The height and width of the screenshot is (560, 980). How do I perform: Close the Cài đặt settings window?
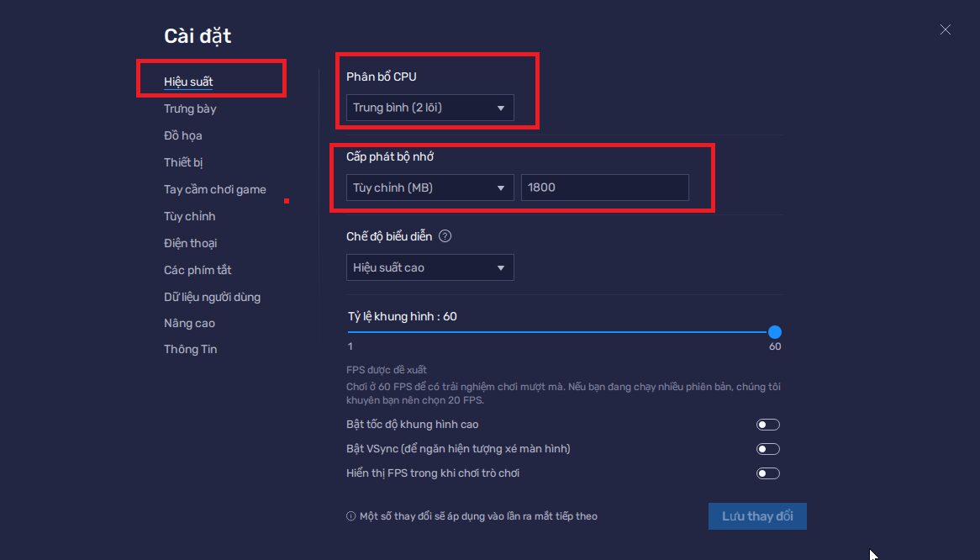[x=946, y=29]
